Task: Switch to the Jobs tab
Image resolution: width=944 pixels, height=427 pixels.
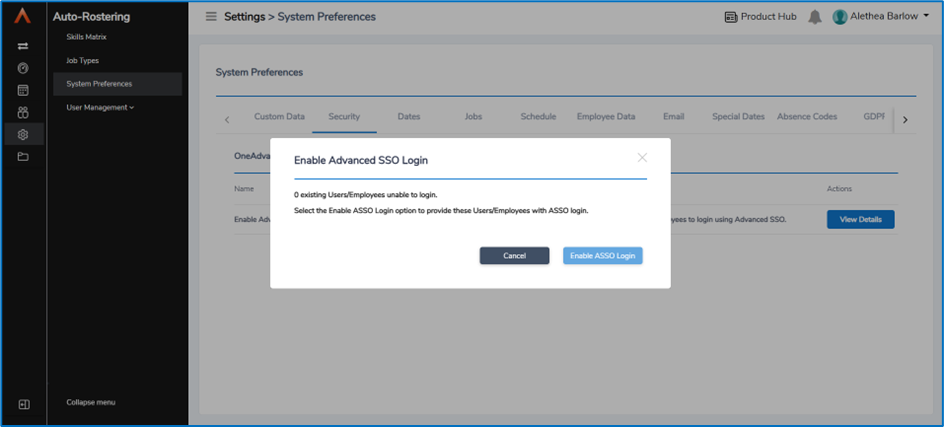Action: [x=473, y=117]
